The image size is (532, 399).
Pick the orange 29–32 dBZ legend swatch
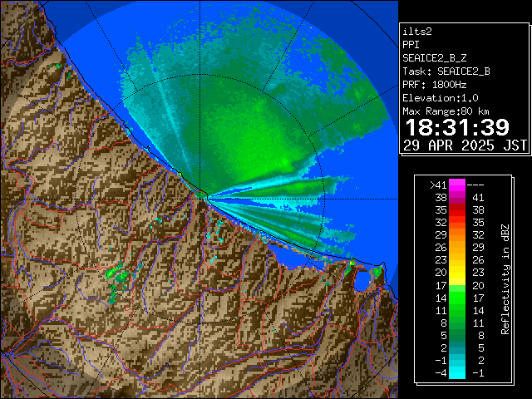click(x=457, y=234)
